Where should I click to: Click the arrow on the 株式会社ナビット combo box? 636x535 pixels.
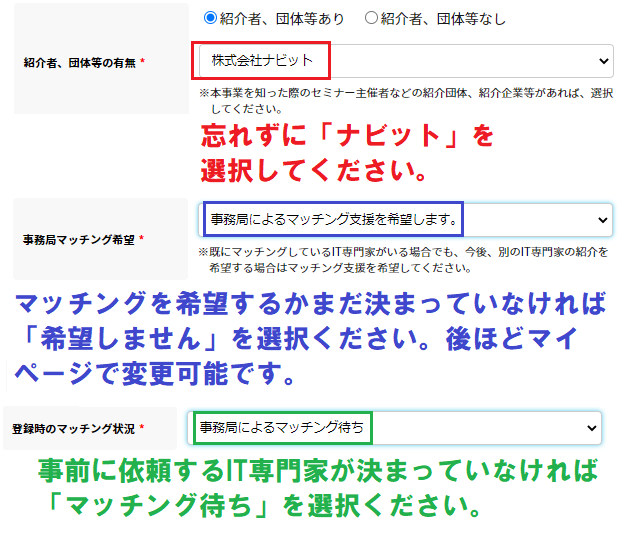tap(603, 61)
